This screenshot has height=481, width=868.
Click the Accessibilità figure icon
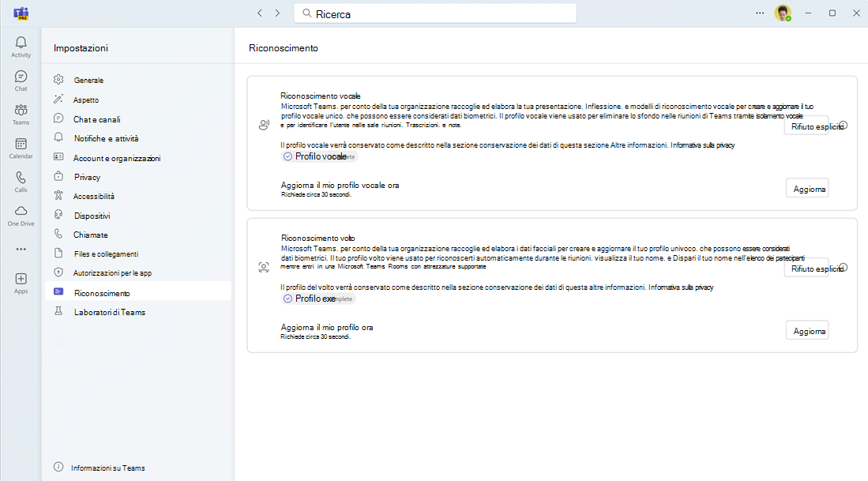tap(58, 195)
